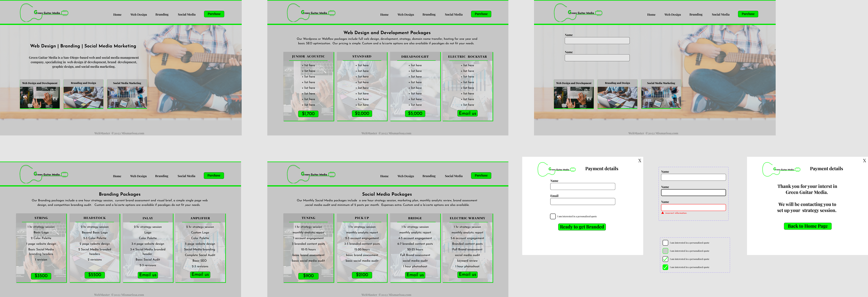The width and height of the screenshot is (868, 297).
Task: Click the $900 Tuning package price button
Action: click(308, 276)
